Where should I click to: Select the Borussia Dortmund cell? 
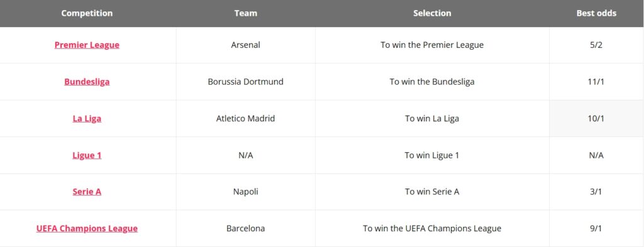(246, 82)
